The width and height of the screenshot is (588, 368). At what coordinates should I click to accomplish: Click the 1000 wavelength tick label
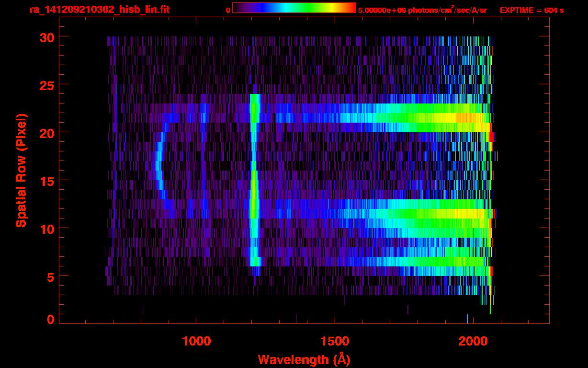pyautogui.click(x=196, y=341)
